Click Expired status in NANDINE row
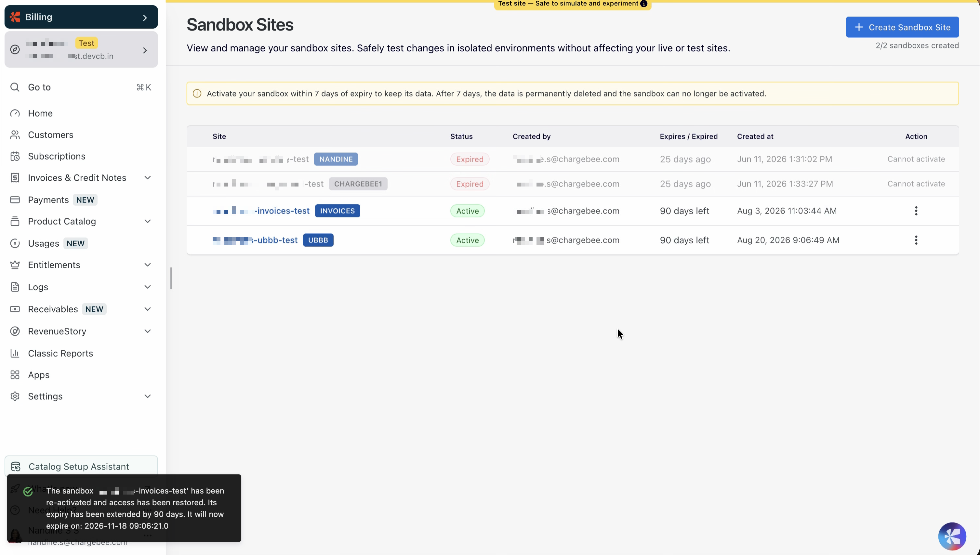Viewport: 980px width, 555px height. [x=470, y=159]
